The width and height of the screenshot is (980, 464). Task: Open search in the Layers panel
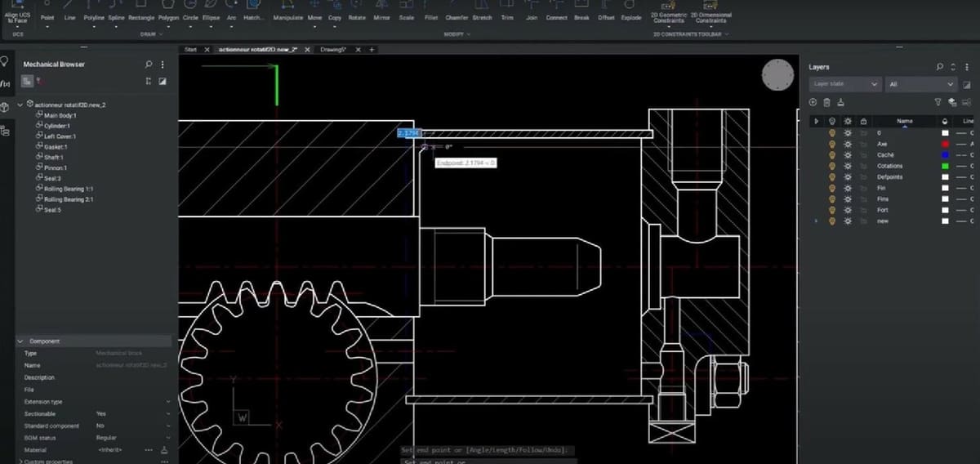click(x=939, y=67)
